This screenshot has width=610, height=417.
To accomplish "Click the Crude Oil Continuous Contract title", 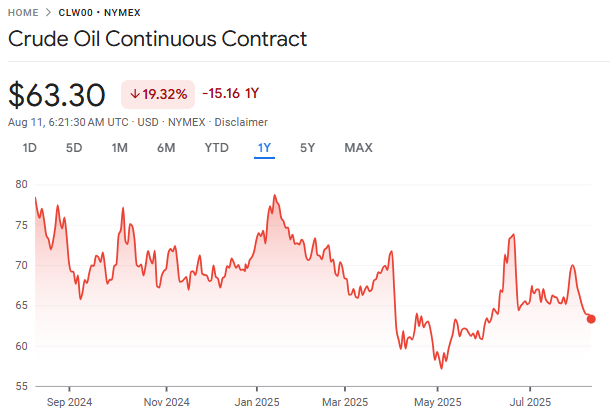I will (157, 39).
